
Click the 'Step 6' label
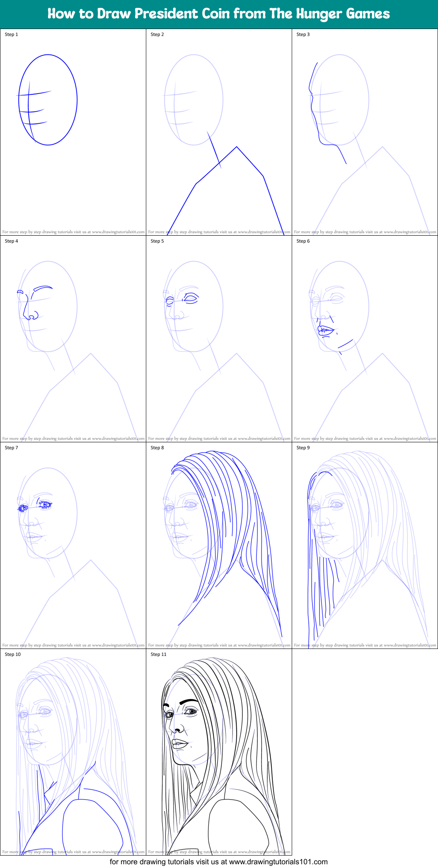[x=303, y=241]
